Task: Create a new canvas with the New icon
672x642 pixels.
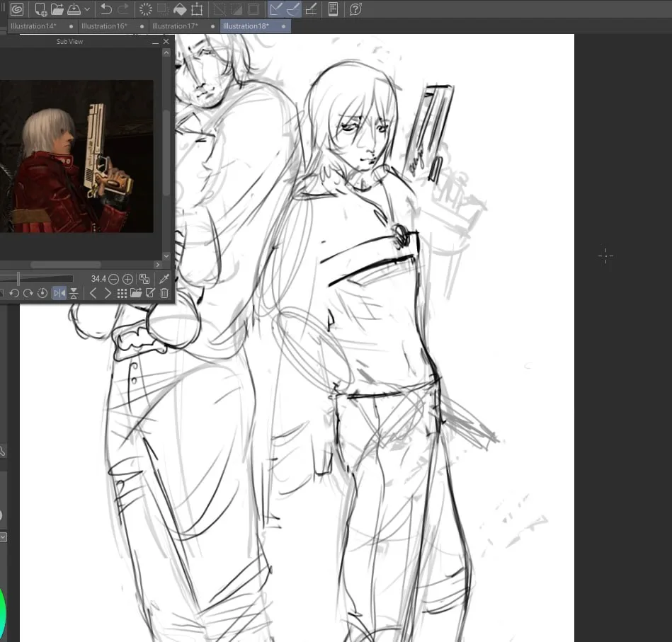Action: click(x=40, y=9)
